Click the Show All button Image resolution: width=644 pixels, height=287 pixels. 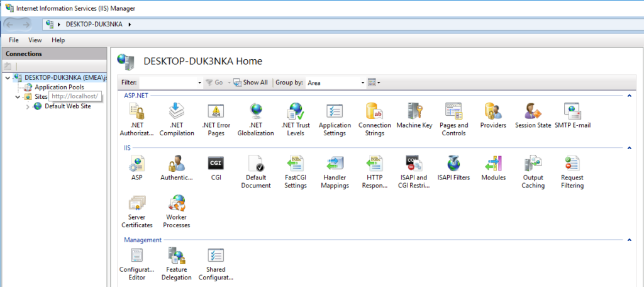coord(250,82)
